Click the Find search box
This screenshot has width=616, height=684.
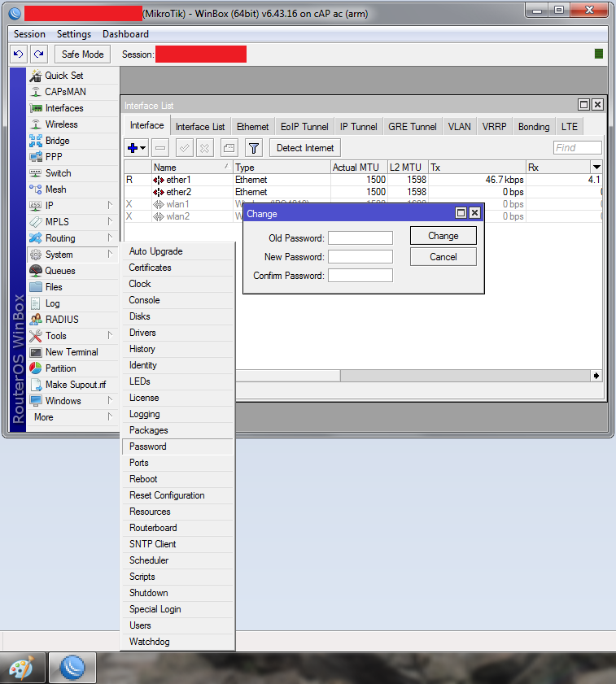click(577, 148)
